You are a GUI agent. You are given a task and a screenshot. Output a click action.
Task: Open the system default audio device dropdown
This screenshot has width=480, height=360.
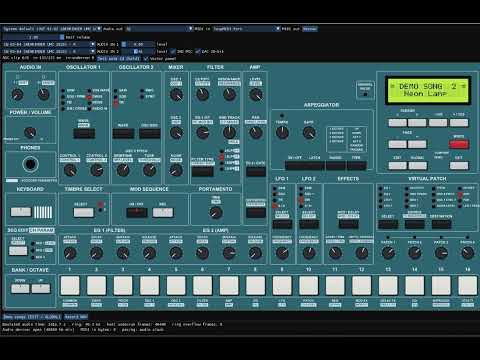pos(52,29)
